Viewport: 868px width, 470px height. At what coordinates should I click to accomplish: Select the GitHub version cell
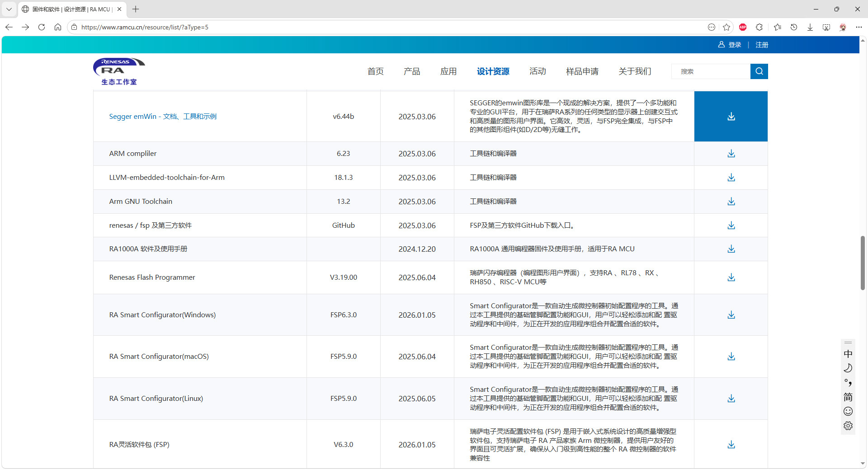[344, 226]
